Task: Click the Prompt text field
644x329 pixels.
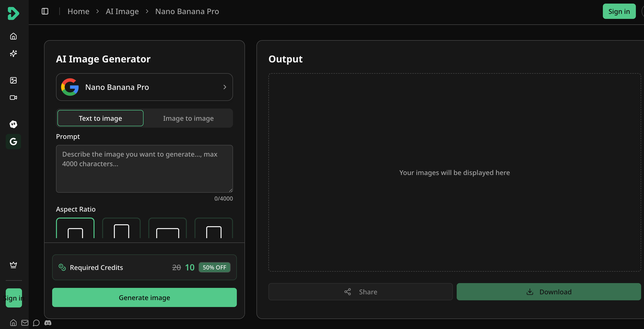Action: click(144, 169)
